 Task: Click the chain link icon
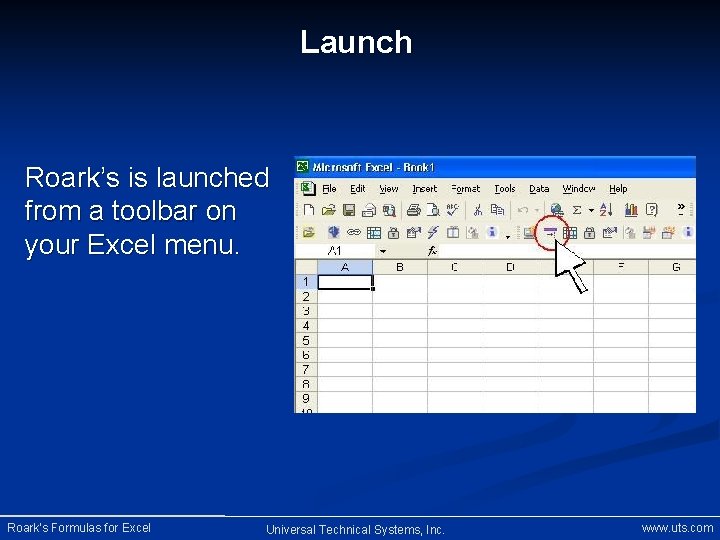click(353, 232)
